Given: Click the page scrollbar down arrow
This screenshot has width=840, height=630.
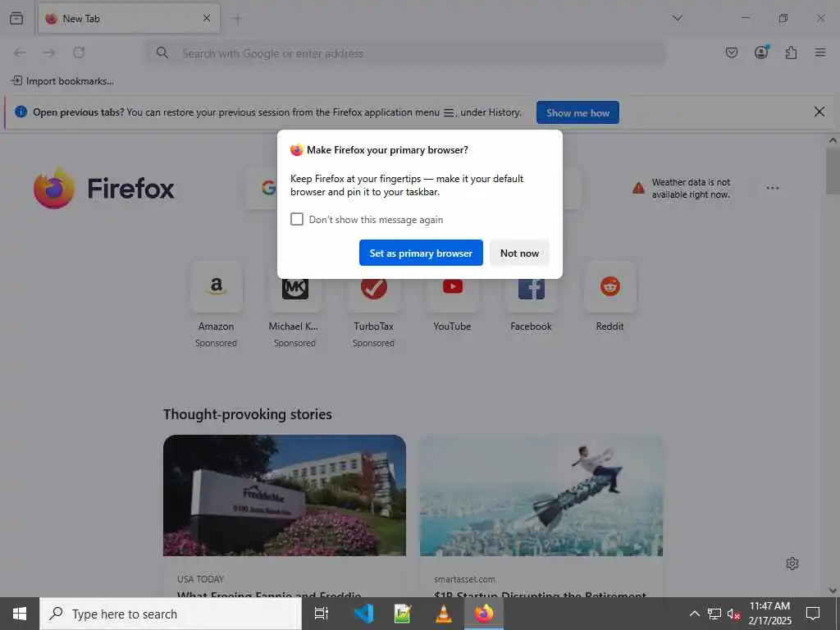Looking at the screenshot, I should point(833,591).
